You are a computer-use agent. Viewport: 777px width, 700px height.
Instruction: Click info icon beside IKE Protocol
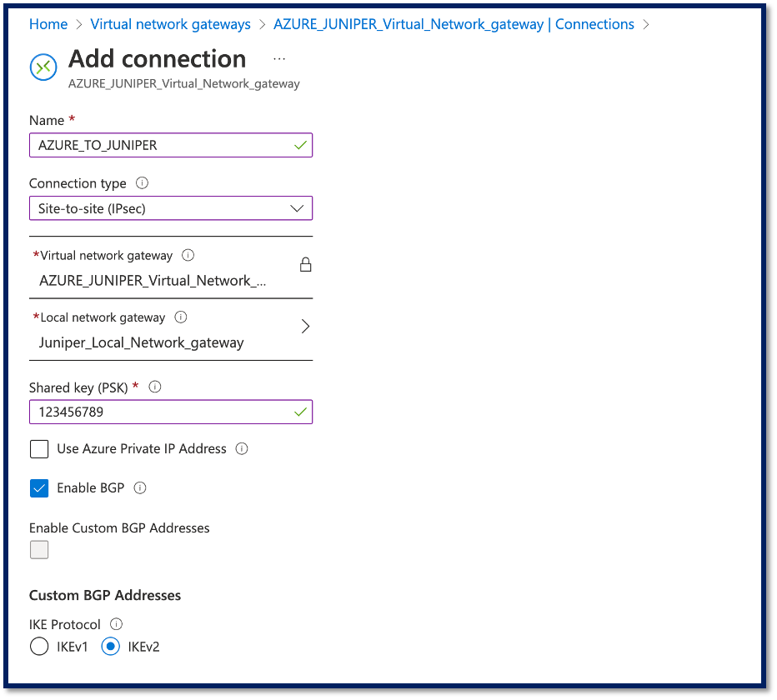pyautogui.click(x=116, y=624)
